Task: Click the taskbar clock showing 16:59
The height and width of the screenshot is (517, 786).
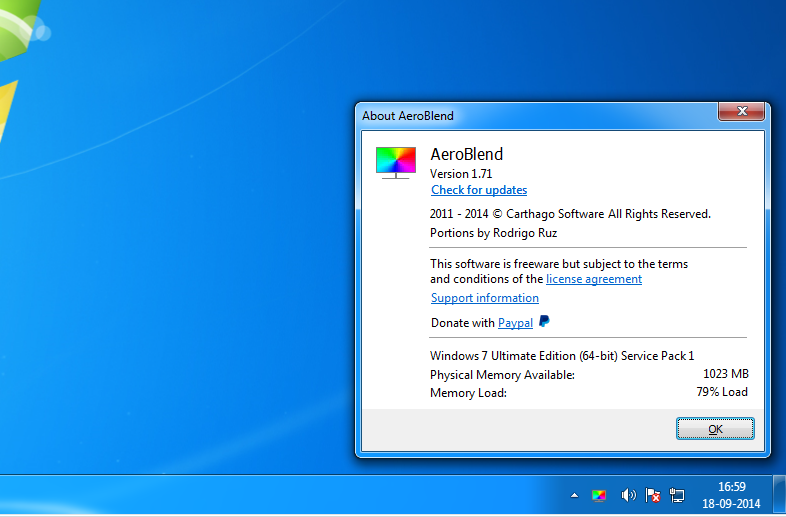Action: pos(731,486)
